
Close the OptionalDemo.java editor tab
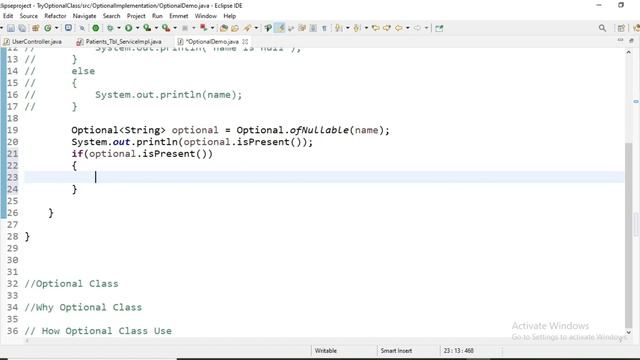point(245,42)
